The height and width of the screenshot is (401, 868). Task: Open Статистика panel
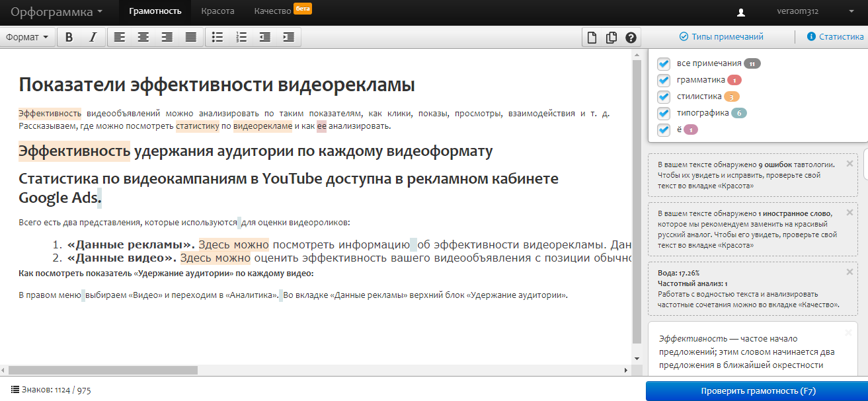836,37
